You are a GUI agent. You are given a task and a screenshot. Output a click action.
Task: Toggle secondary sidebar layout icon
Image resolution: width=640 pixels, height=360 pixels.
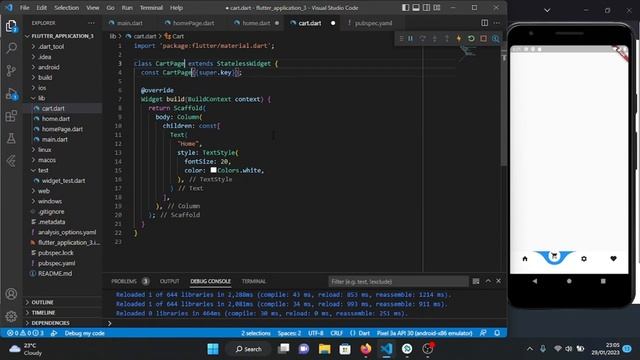(x=427, y=7)
